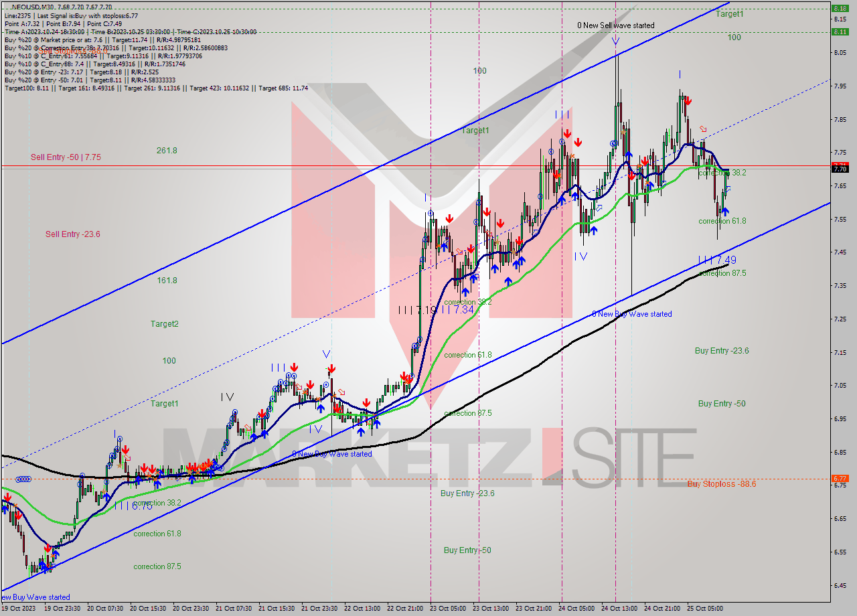This screenshot has width=857, height=616.
Task: Click the 'Sell Entry -50 | 7.75' label
Action: click(x=66, y=157)
